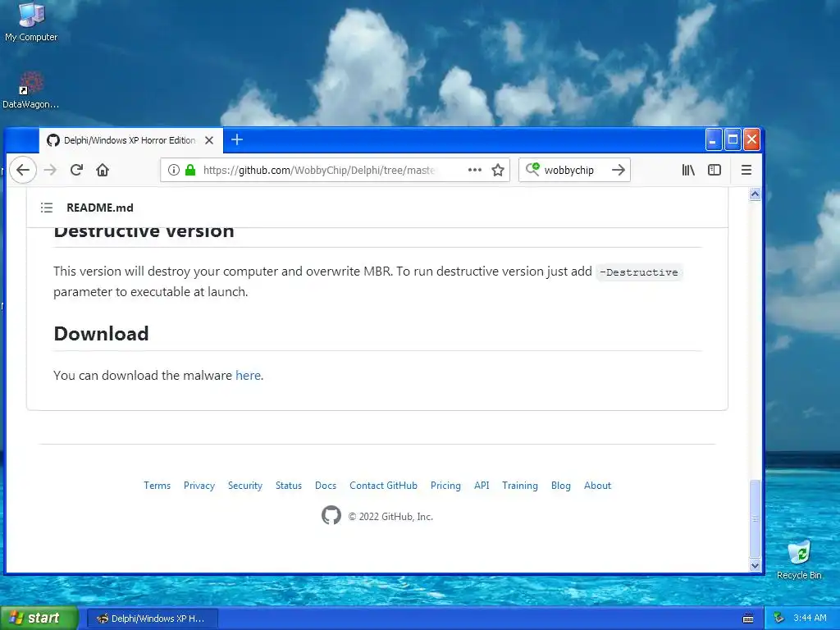
Task: Select the Recycle Bin desktop icon
Action: tap(799, 559)
